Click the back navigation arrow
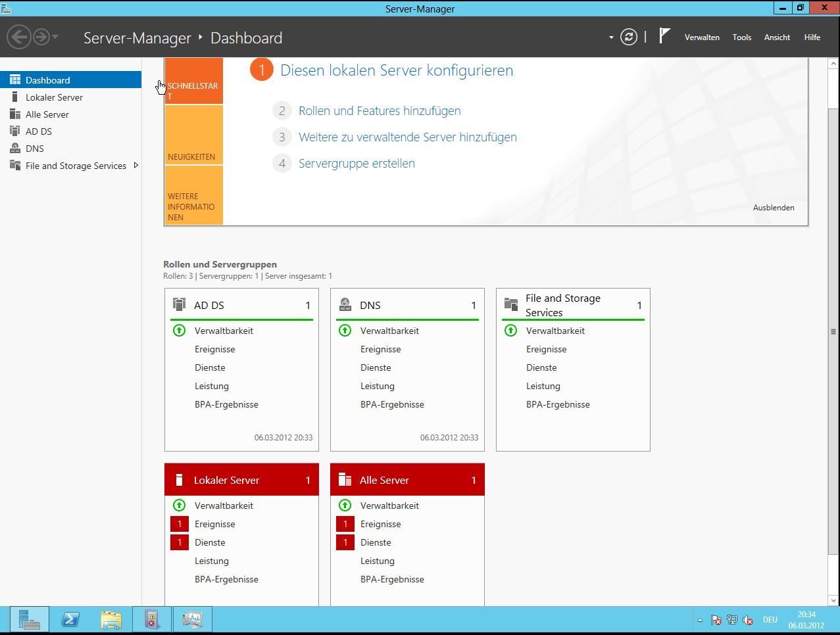The height and width of the screenshot is (635, 840). pos(20,37)
